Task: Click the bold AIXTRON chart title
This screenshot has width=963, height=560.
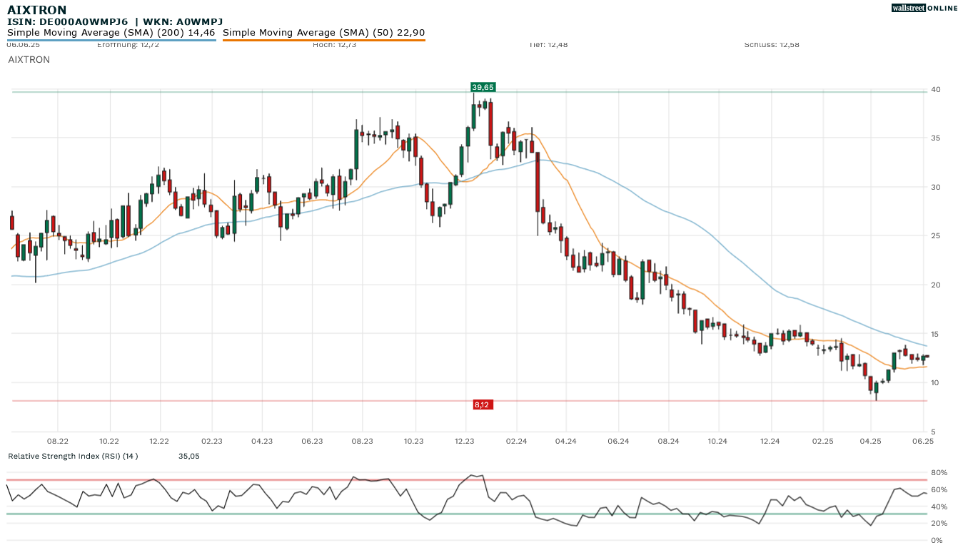Action: tap(36, 10)
